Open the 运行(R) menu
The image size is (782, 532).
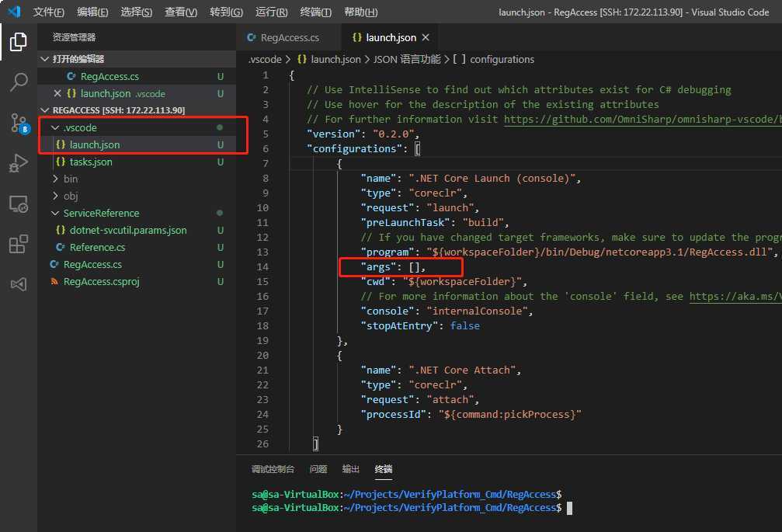point(271,12)
